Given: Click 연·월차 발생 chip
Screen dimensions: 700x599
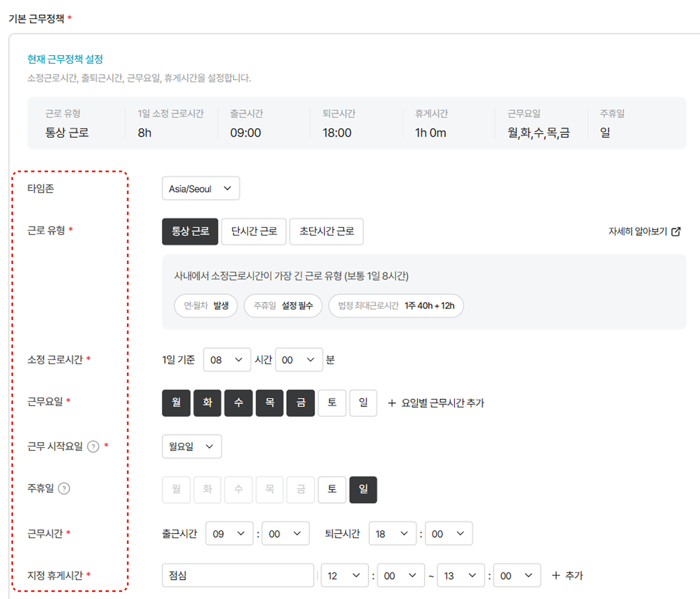Looking at the screenshot, I should pyautogui.click(x=206, y=306).
